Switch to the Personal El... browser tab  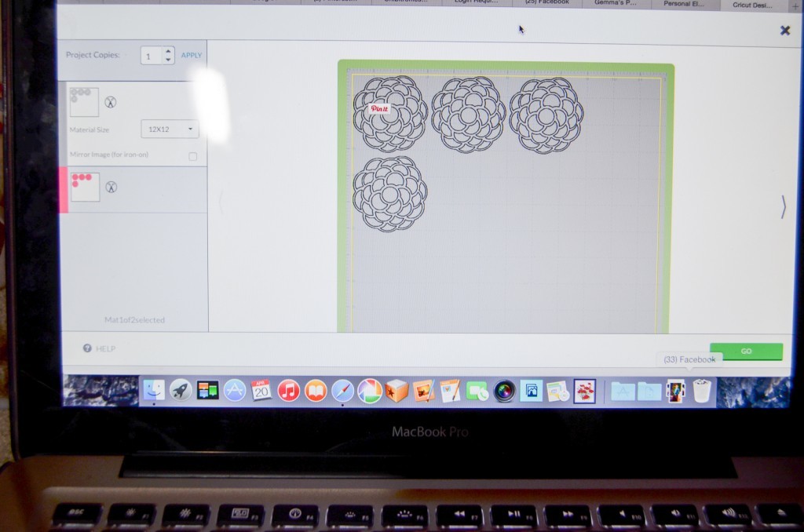click(x=684, y=4)
